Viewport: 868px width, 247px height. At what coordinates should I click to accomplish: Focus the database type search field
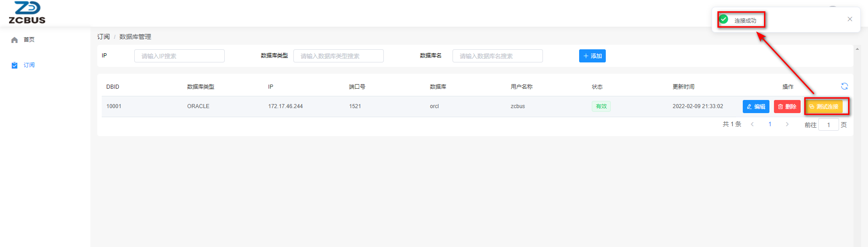(x=339, y=56)
